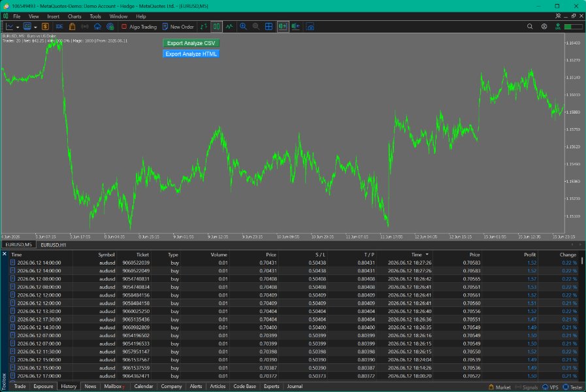Switch chart to candlesticks icon
This screenshot has width=586, height=392.
point(216,27)
